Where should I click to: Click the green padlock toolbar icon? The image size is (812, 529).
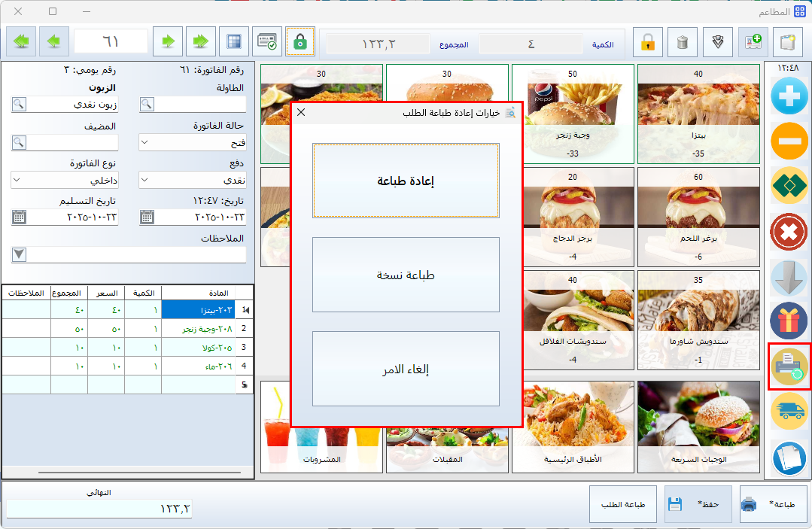coord(300,42)
